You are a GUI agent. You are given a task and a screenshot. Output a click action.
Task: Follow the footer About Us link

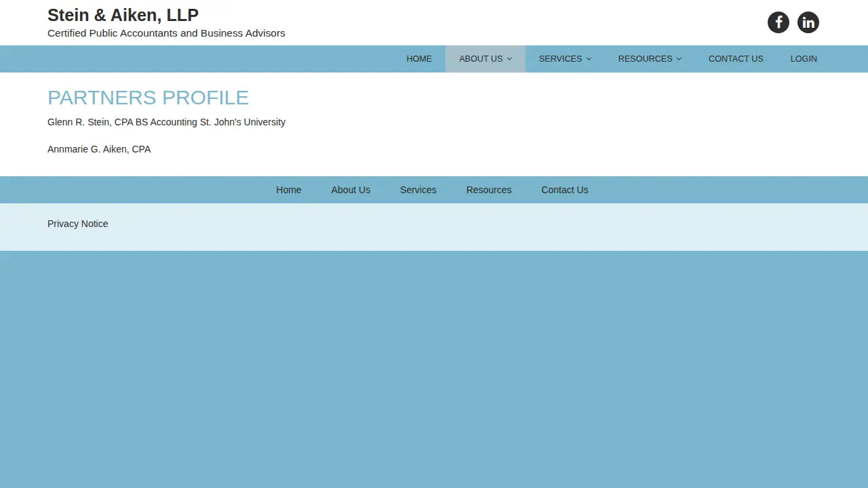(x=351, y=190)
